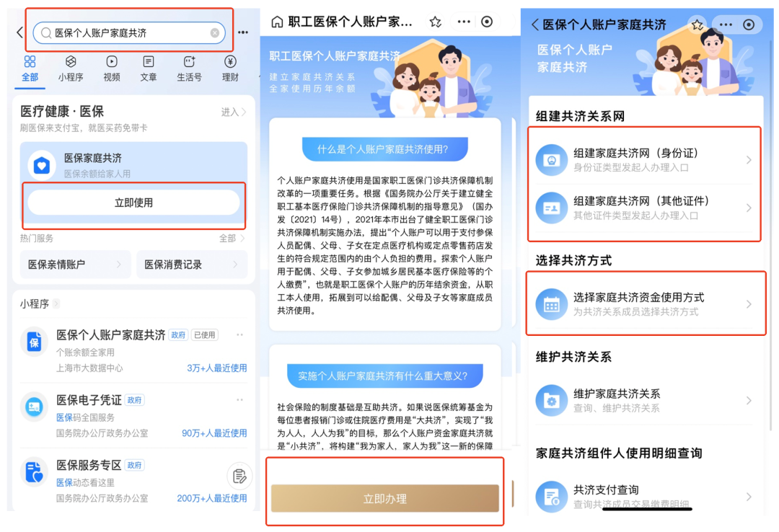779x532 pixels.
Task: Tap 维护家庭共济关系 folder icon
Action: (552, 400)
